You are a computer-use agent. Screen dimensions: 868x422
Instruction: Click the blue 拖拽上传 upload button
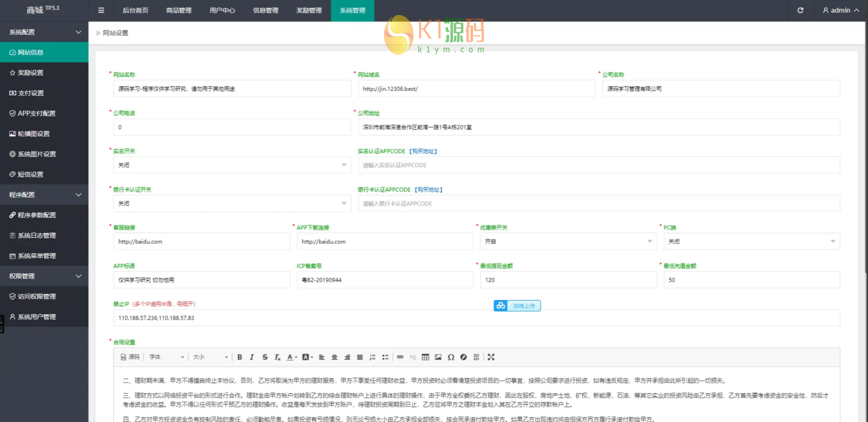(x=517, y=306)
